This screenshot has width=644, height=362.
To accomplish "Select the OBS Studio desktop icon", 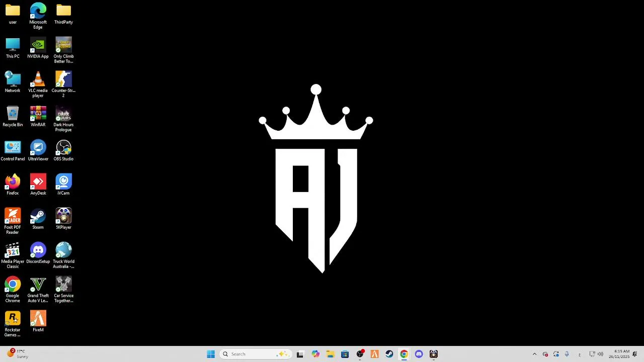I will pyautogui.click(x=63, y=150).
